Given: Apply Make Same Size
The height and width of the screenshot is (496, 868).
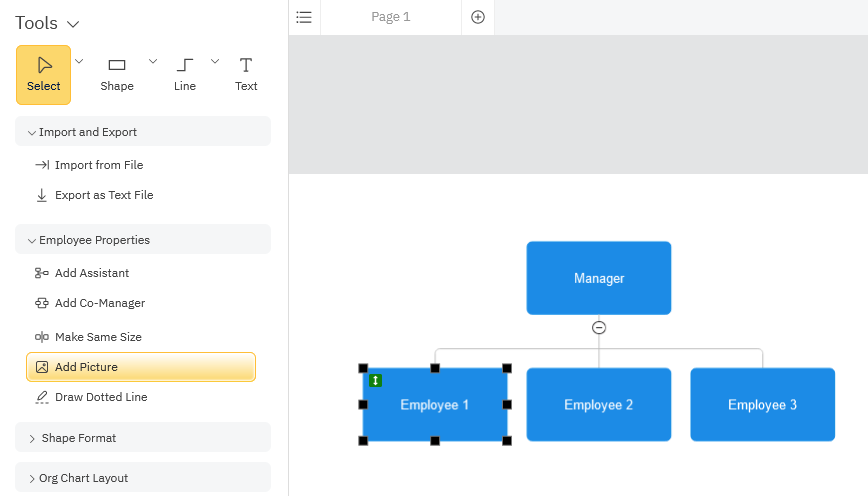Looking at the screenshot, I should pos(98,337).
